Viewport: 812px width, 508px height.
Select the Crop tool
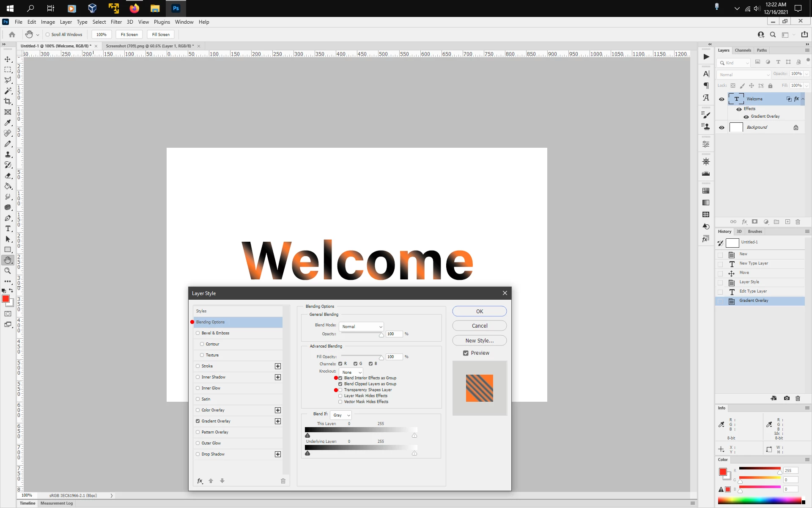click(8, 102)
